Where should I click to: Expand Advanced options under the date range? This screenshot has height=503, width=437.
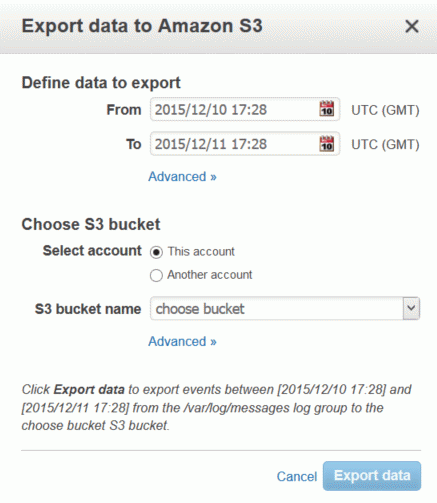click(x=182, y=177)
